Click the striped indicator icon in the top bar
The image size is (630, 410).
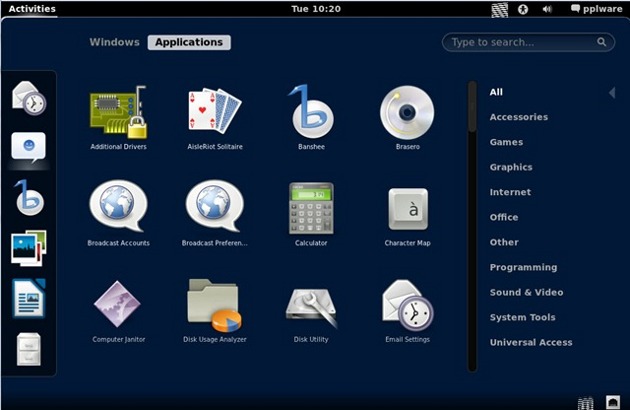tap(499, 10)
